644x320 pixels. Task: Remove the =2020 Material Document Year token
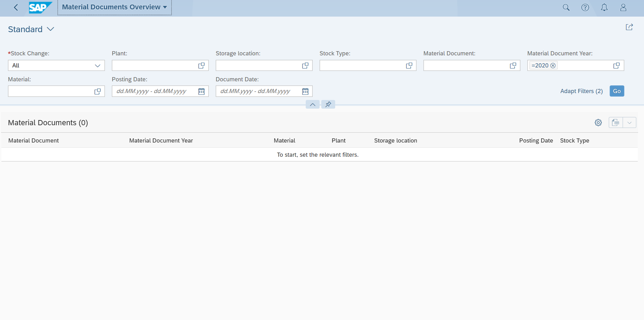[553, 65]
